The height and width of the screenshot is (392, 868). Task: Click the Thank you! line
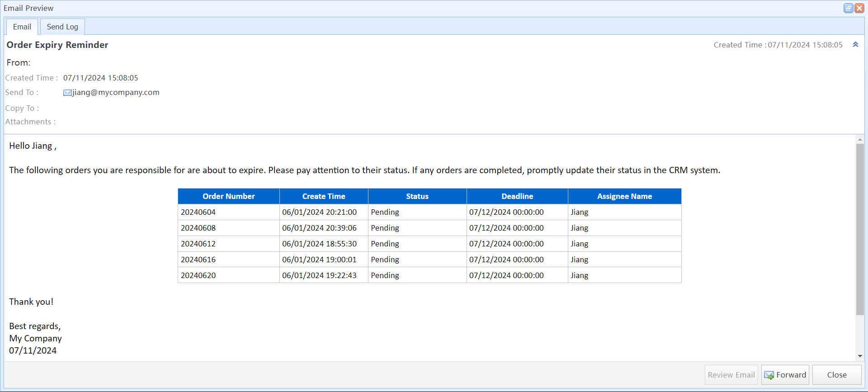tap(31, 302)
